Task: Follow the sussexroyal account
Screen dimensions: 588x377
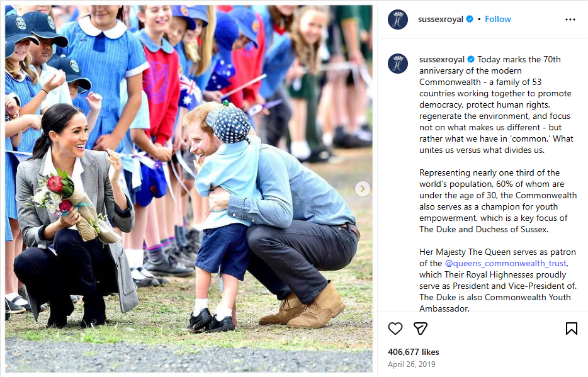Action: click(497, 19)
